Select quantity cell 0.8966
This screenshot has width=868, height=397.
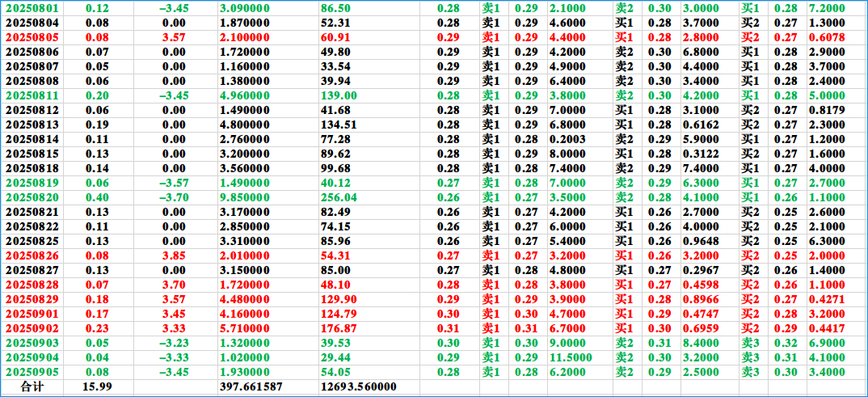(x=700, y=299)
